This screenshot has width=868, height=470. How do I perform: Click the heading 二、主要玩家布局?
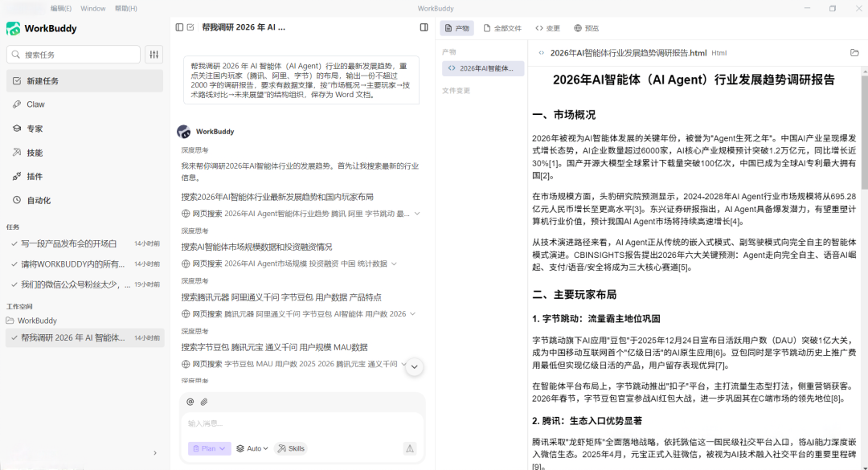[574, 295]
